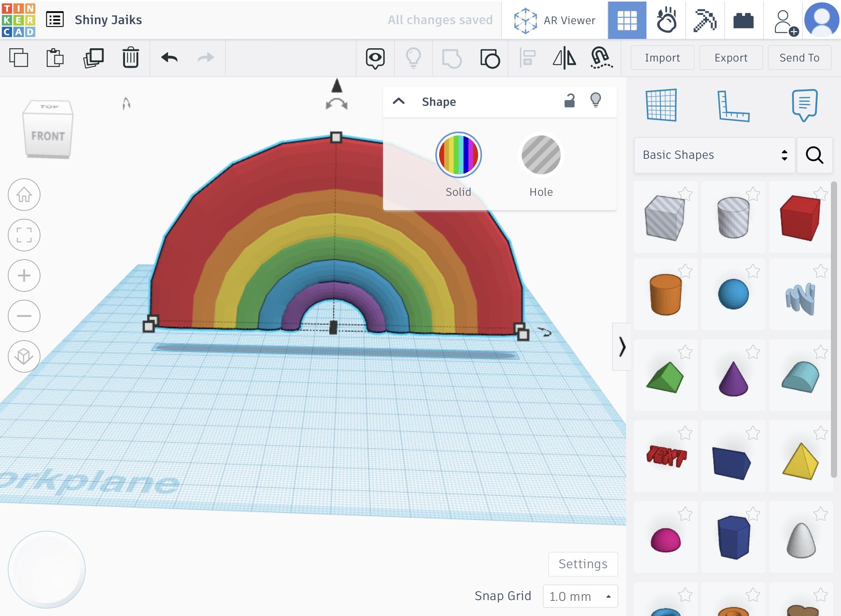The width and height of the screenshot is (841, 616).
Task: Open the rainbow Solid color swatch
Action: point(458,155)
